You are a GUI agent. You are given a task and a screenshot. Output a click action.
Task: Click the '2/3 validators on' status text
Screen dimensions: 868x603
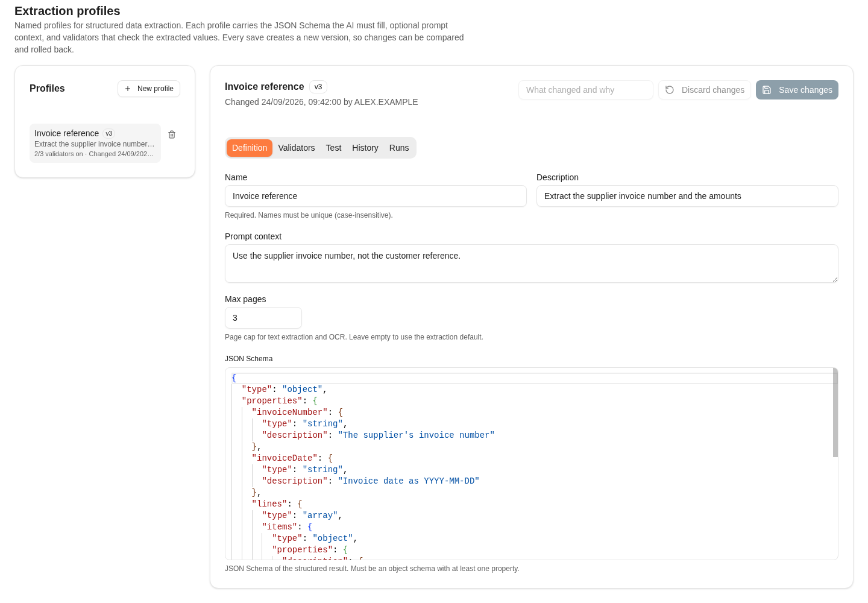[58, 154]
